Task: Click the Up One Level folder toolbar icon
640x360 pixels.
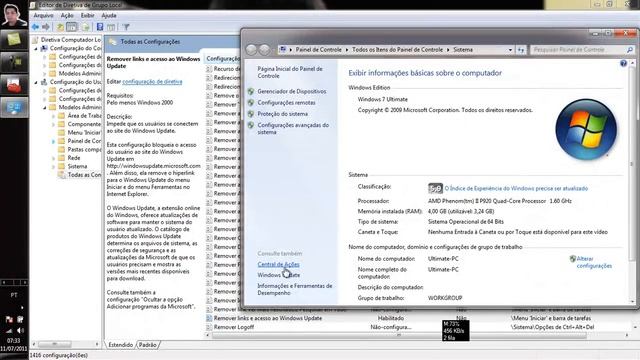Action: pos(60,27)
